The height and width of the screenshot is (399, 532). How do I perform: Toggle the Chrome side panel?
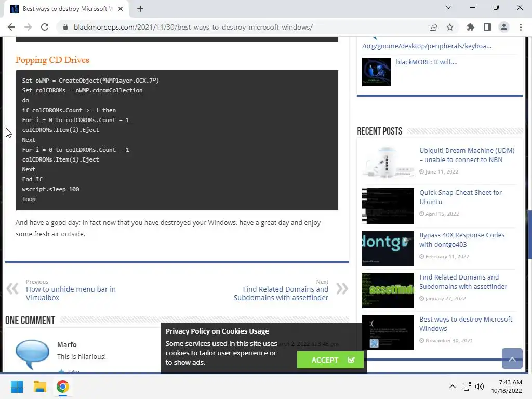click(x=487, y=27)
